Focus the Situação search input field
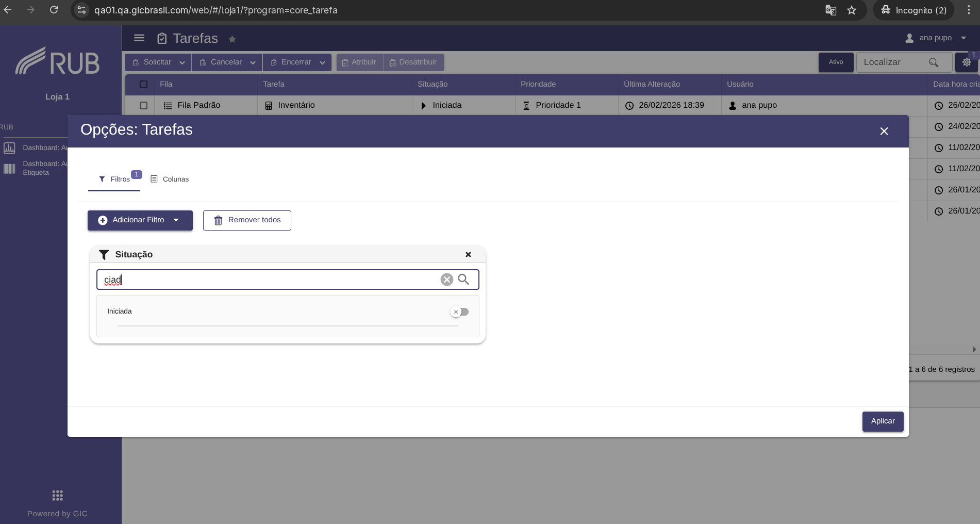 coord(268,280)
